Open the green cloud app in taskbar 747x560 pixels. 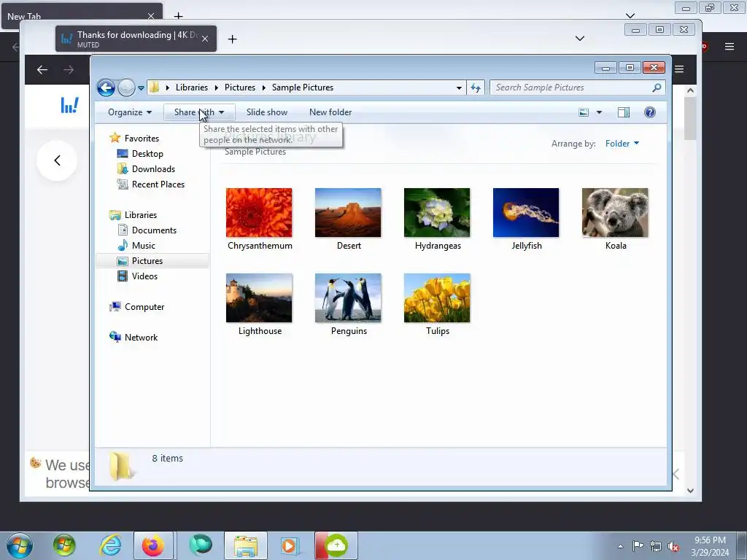(x=336, y=545)
